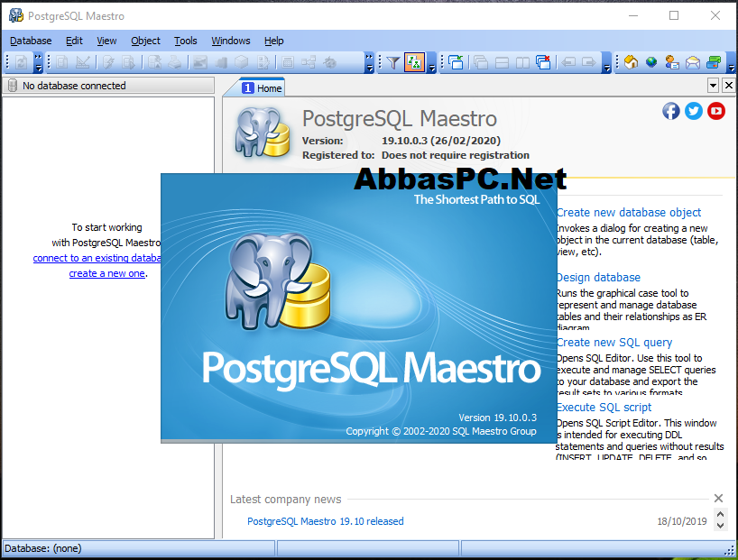
Task: Click the Execute SQL script link
Action: coord(604,408)
